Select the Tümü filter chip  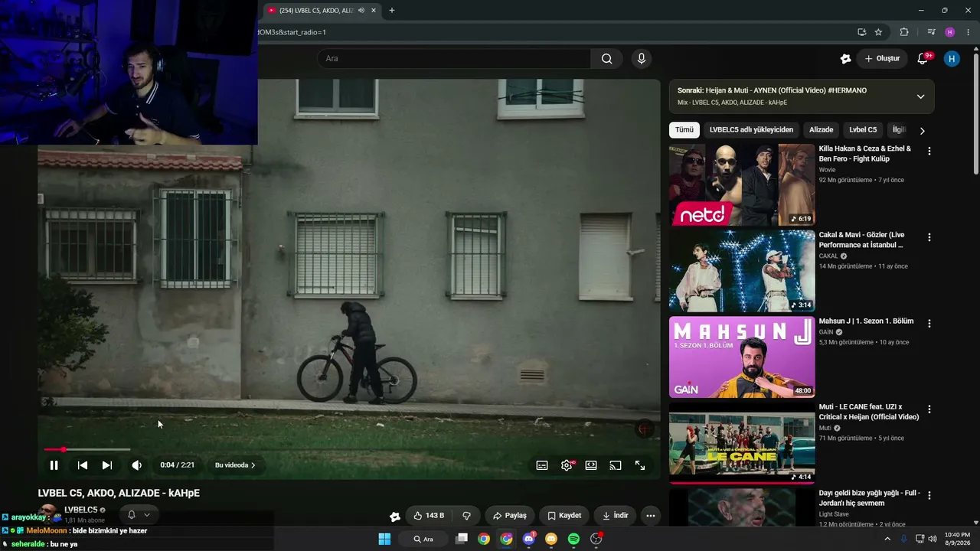click(684, 130)
